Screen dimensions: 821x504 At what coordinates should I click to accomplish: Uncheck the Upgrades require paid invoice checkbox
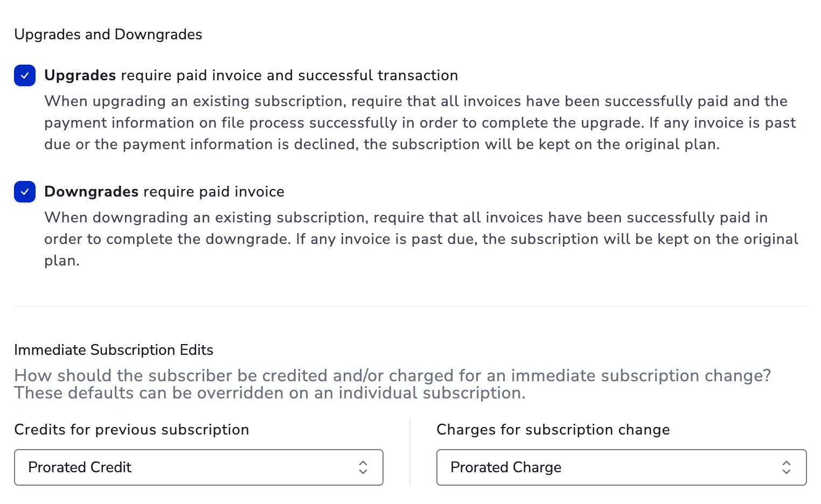[x=25, y=75]
